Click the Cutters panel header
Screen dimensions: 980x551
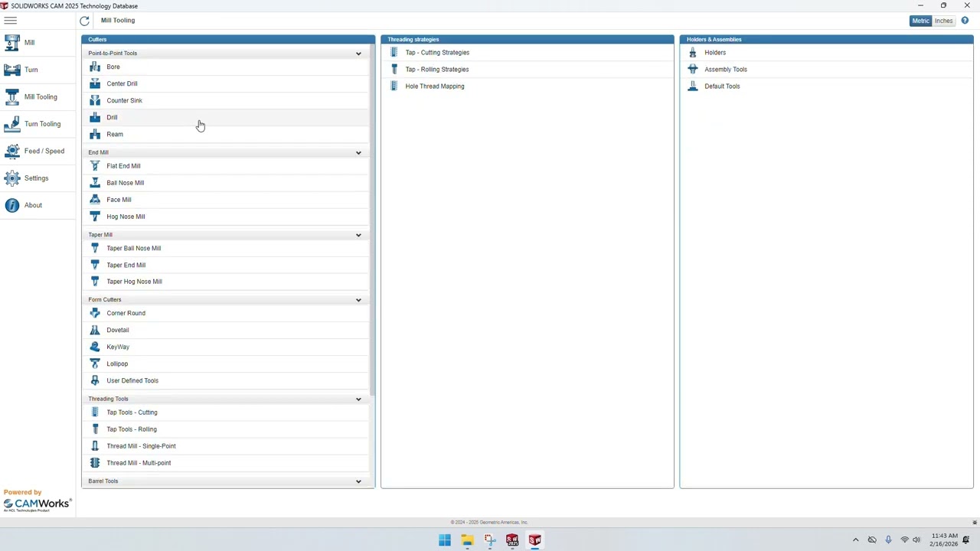click(x=228, y=39)
